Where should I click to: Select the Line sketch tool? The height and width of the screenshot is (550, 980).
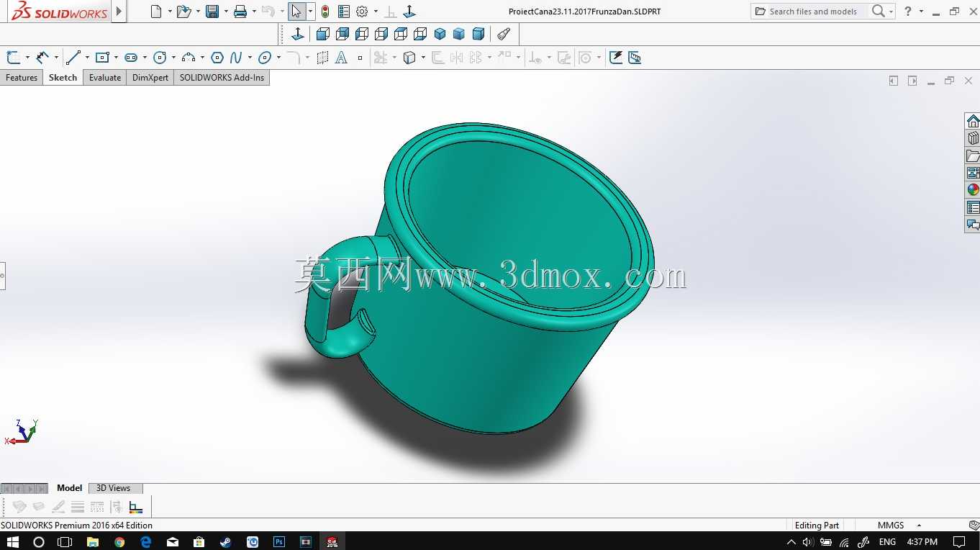coord(73,58)
